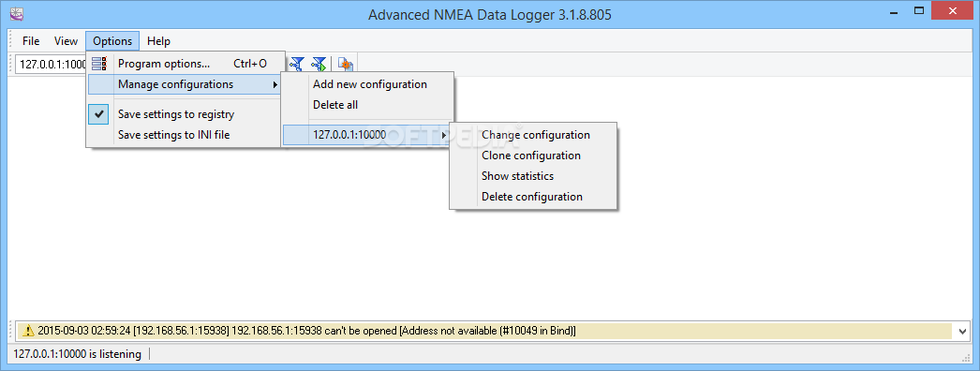
Task: Click the '127.0.0.1:10000 is listening' status text
Action: coord(78,354)
